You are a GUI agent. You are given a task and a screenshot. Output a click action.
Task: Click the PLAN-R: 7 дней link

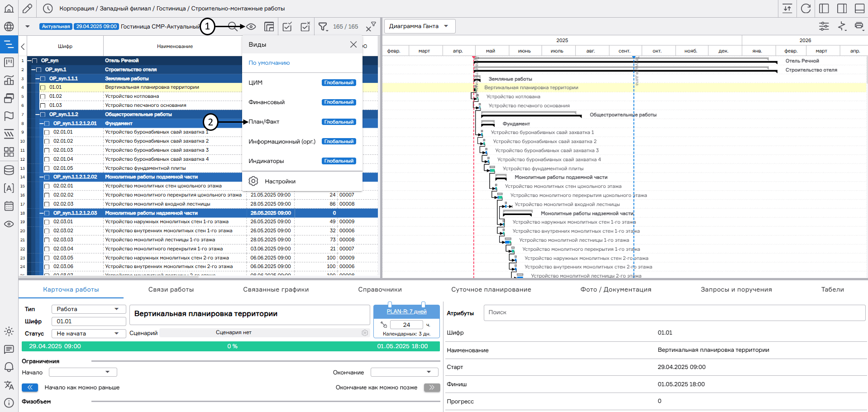click(406, 311)
